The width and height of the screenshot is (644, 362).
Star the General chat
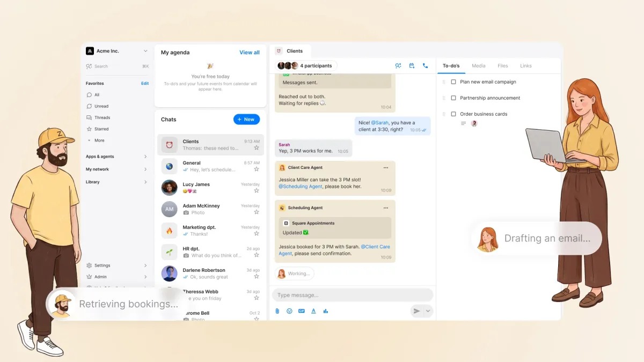(257, 169)
